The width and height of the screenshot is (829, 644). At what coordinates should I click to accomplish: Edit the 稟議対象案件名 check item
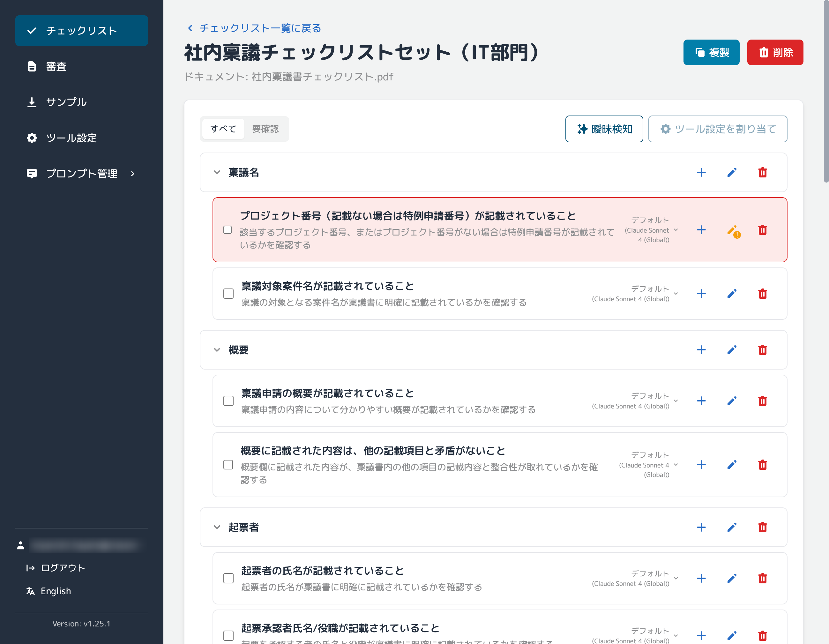point(732,294)
